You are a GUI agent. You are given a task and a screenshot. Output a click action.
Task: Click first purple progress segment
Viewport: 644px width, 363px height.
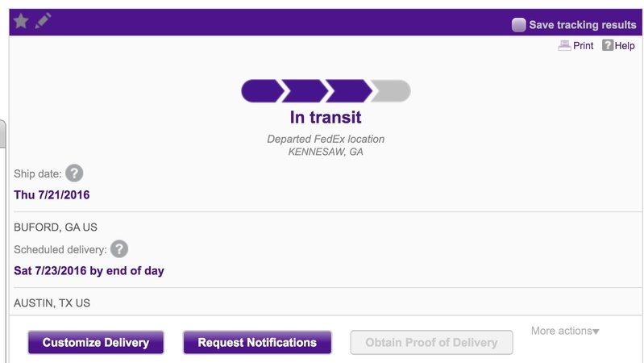click(262, 91)
